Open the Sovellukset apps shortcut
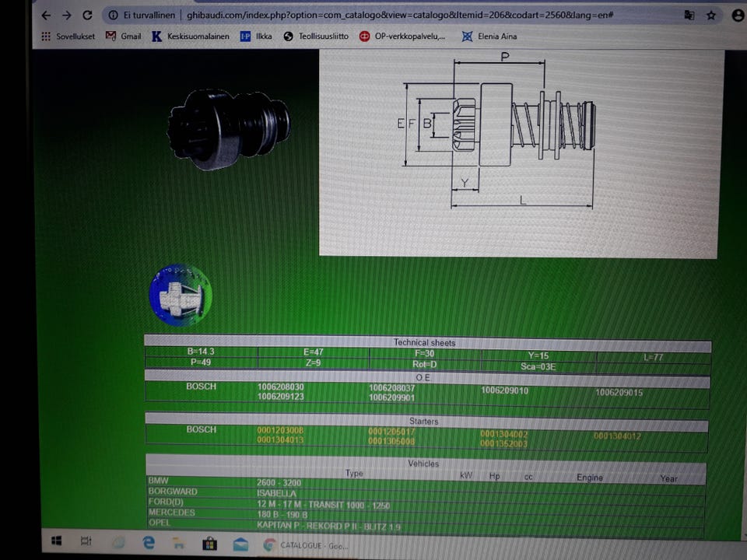This screenshot has width=747, height=560. tap(68, 37)
